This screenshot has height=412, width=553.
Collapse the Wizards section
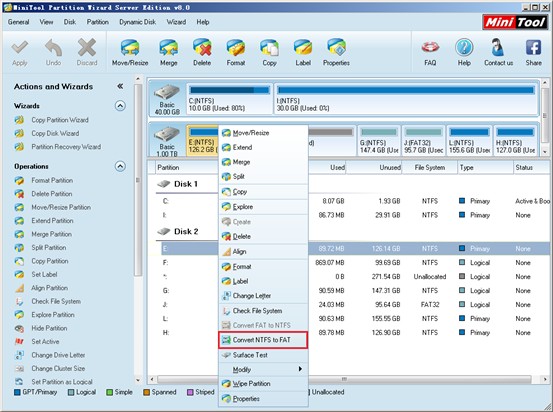[120, 106]
